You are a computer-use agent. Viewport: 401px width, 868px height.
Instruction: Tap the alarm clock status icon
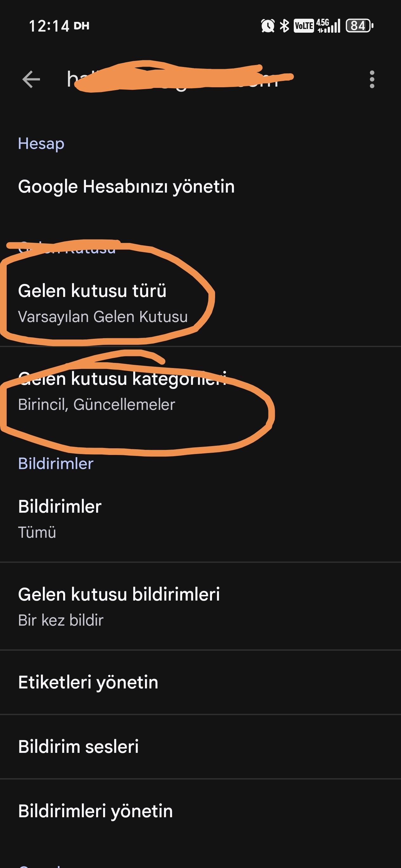click(268, 26)
